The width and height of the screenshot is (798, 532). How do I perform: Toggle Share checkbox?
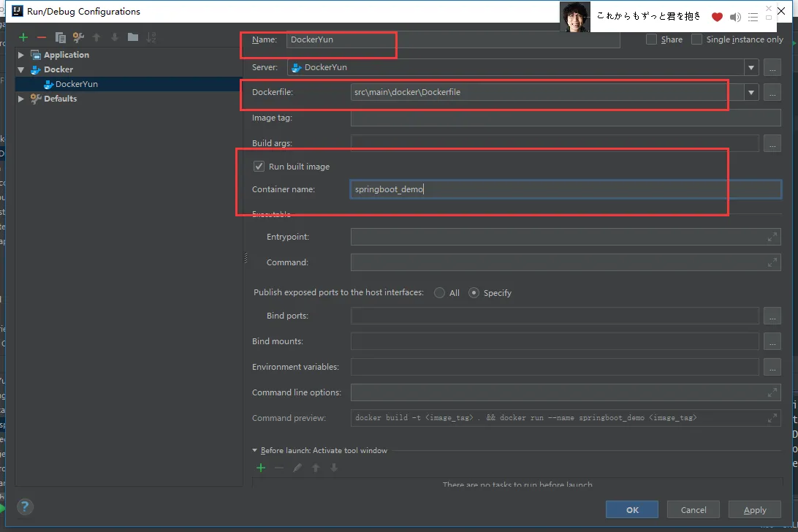pyautogui.click(x=651, y=39)
